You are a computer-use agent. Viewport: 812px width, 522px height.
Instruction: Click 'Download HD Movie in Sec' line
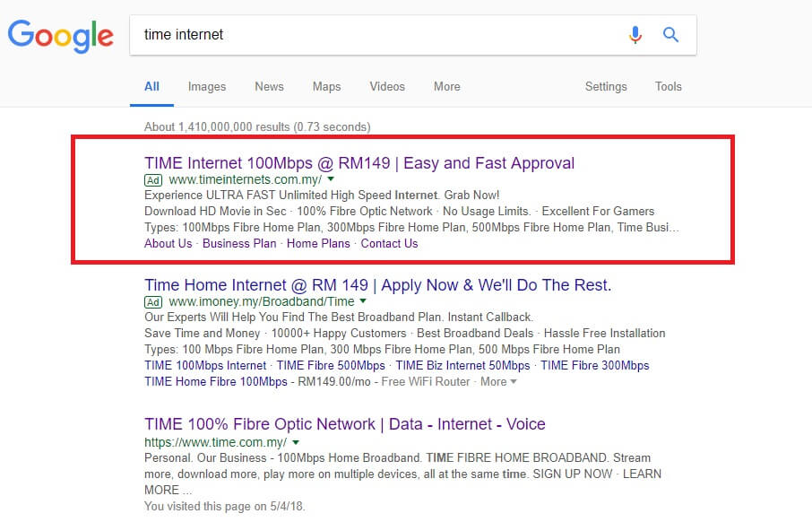(399, 211)
